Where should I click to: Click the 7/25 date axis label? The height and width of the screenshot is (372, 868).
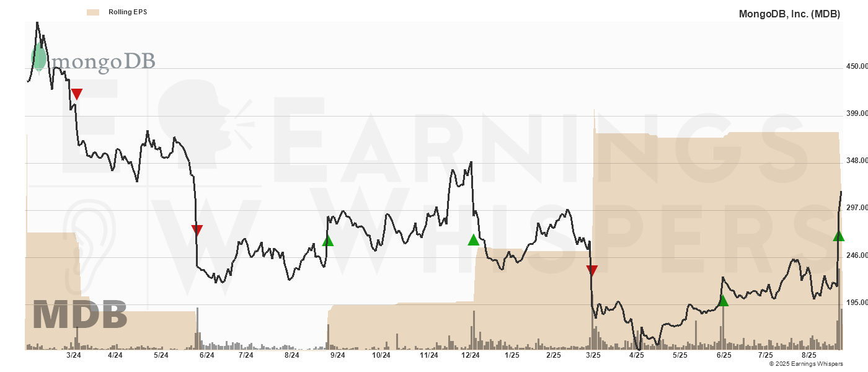pyautogui.click(x=766, y=355)
